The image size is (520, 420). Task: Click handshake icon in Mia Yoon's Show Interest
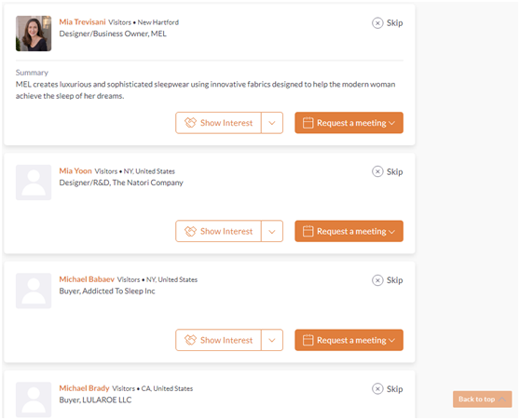[x=190, y=231]
